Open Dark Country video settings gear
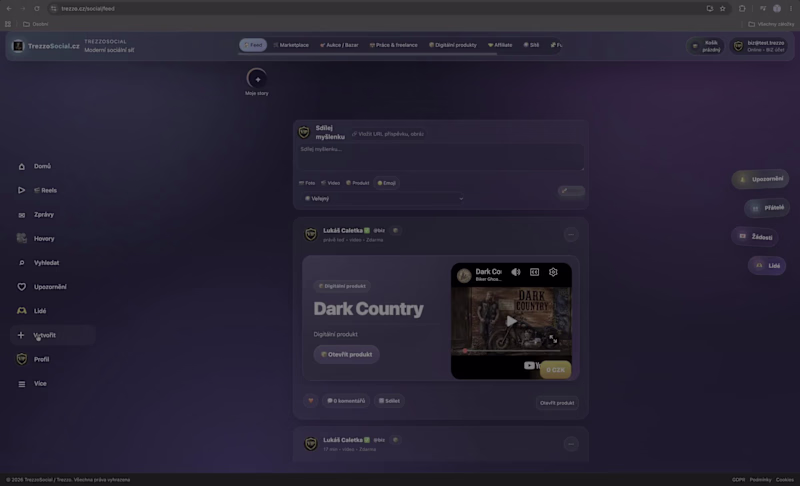Viewport: 800px width, 486px height. click(x=553, y=272)
